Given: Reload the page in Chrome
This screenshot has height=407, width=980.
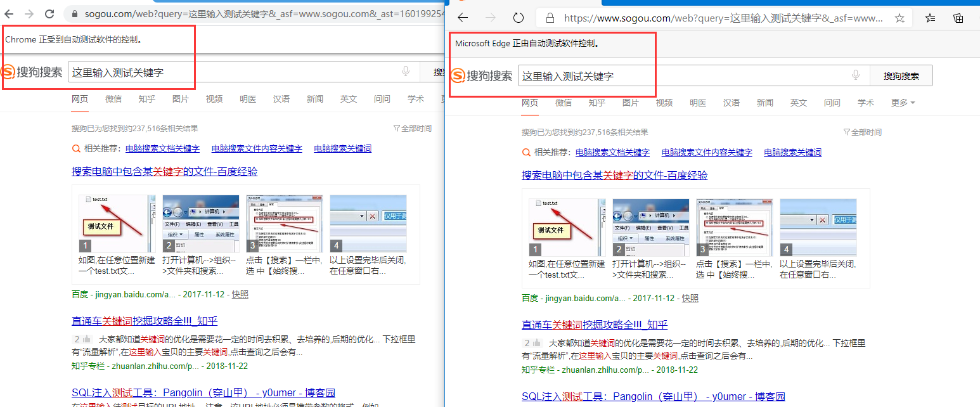Looking at the screenshot, I should point(49,13).
